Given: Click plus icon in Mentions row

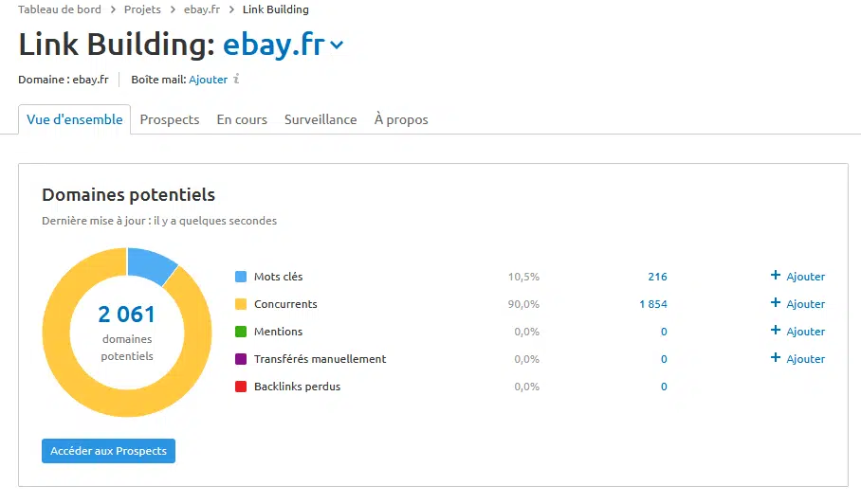Looking at the screenshot, I should point(776,331).
